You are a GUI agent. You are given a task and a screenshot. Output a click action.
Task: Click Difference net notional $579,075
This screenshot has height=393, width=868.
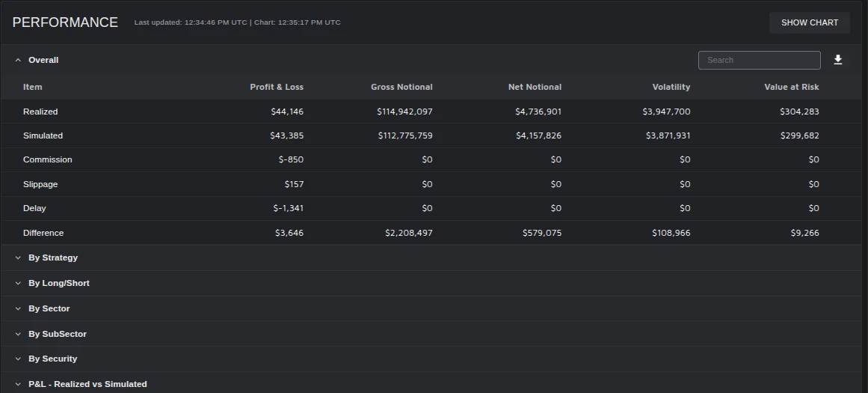[x=542, y=233]
